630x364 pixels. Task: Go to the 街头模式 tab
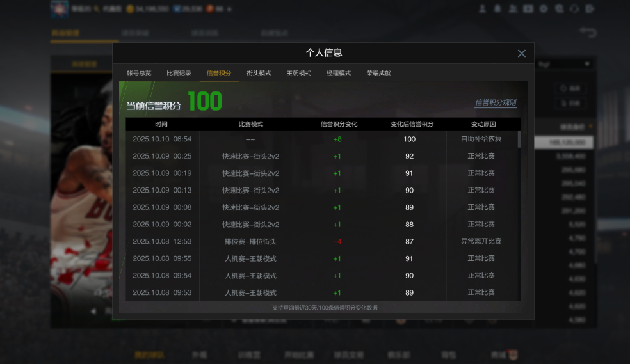click(259, 73)
